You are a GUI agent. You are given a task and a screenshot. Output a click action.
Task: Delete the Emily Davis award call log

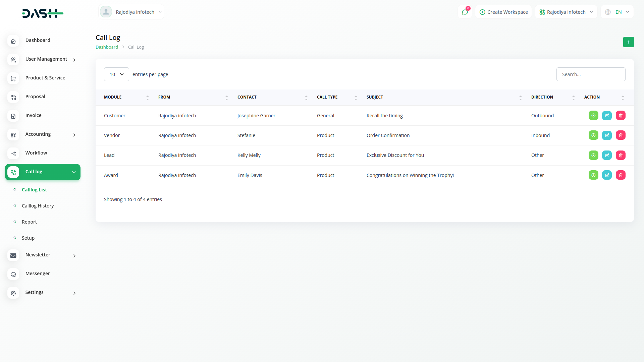click(621, 175)
